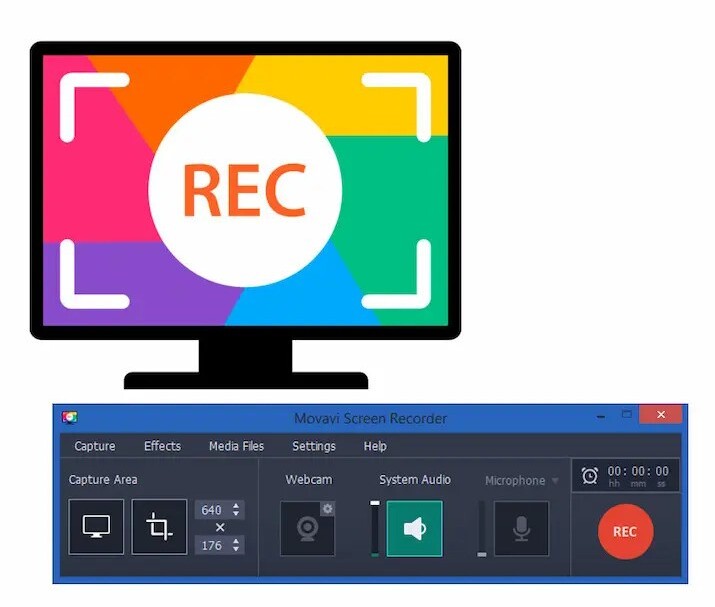715x607 pixels.
Task: Select the crop capture area tool
Action: click(159, 527)
